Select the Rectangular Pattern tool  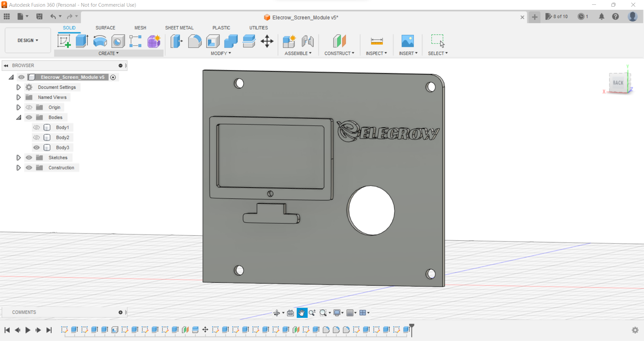pyautogui.click(x=136, y=41)
